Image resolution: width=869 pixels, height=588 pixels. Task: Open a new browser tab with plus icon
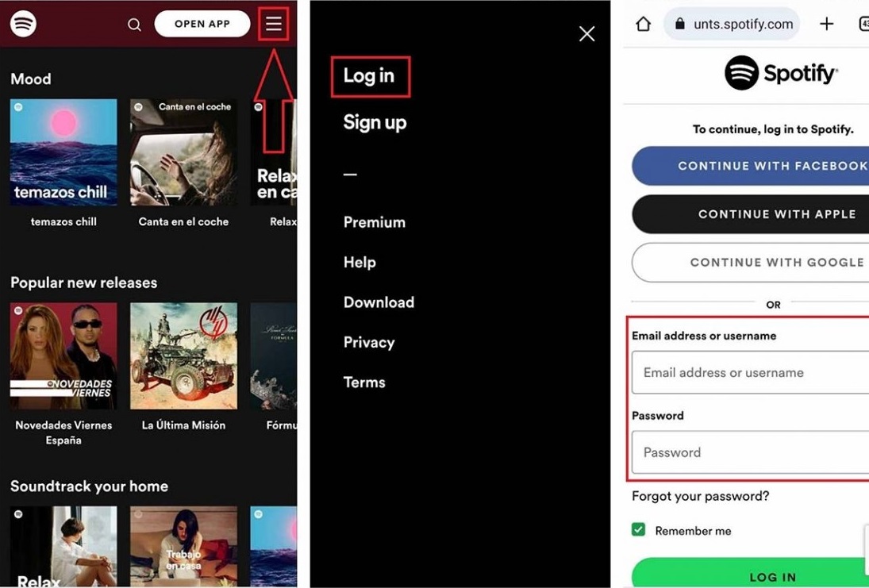click(826, 24)
